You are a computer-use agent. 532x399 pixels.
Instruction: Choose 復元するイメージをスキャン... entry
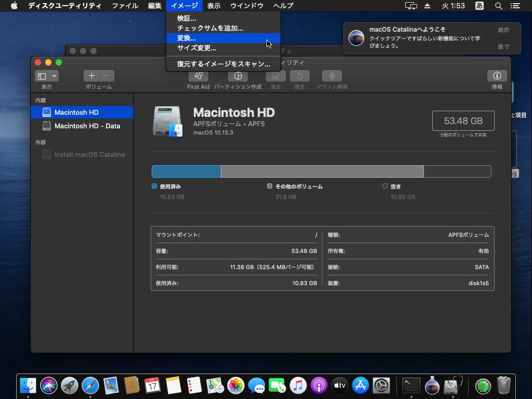click(x=223, y=64)
